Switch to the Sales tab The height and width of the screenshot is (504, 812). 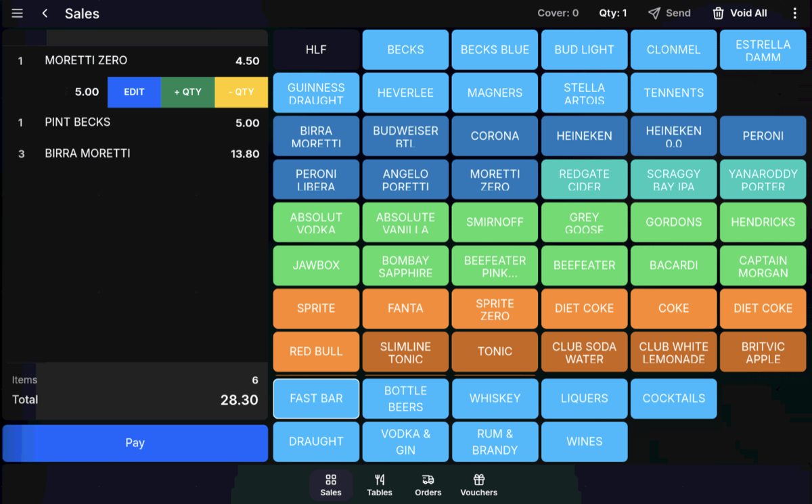[331, 485]
